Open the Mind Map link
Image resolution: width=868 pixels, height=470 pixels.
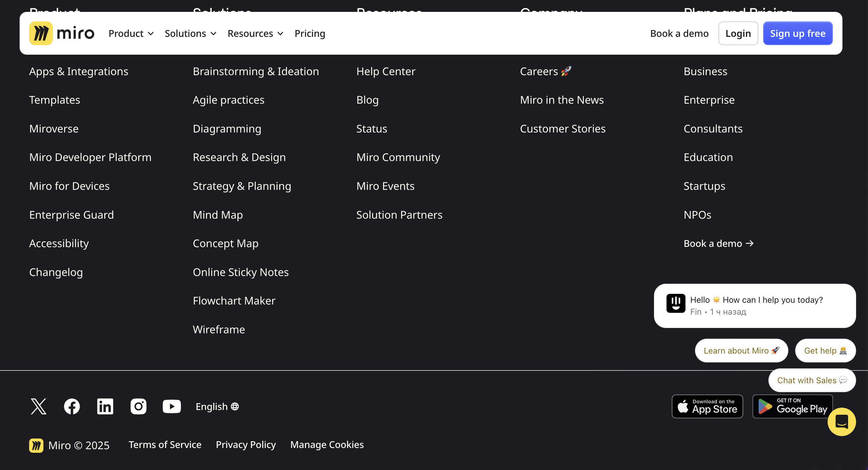coord(218,215)
